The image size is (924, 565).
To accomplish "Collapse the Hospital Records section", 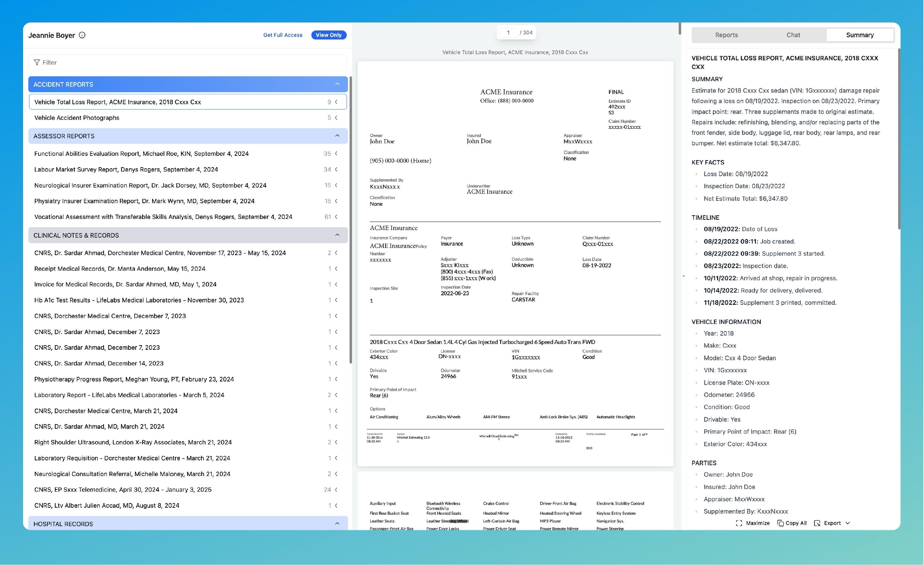I will pos(337,523).
